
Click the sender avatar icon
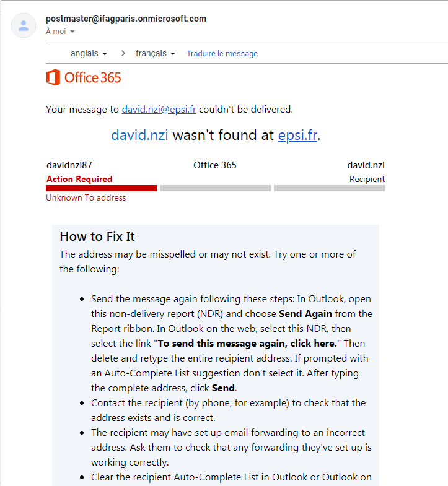click(24, 25)
